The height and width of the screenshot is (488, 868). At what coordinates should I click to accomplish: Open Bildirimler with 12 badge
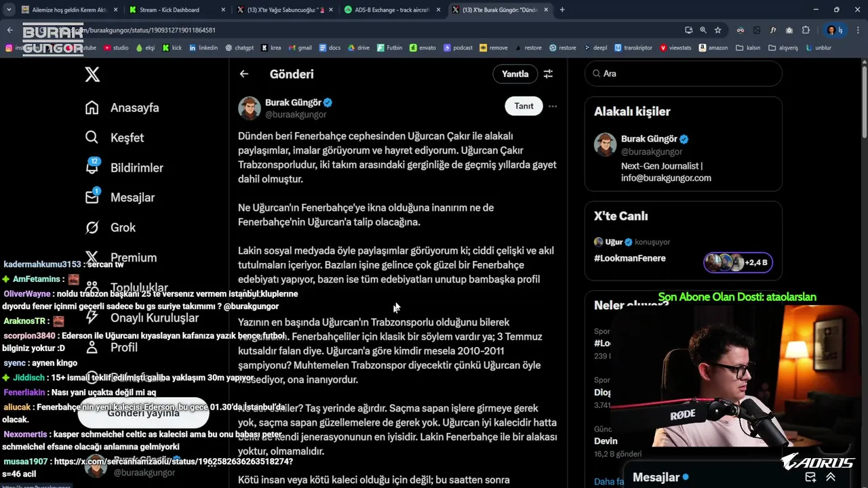124,167
